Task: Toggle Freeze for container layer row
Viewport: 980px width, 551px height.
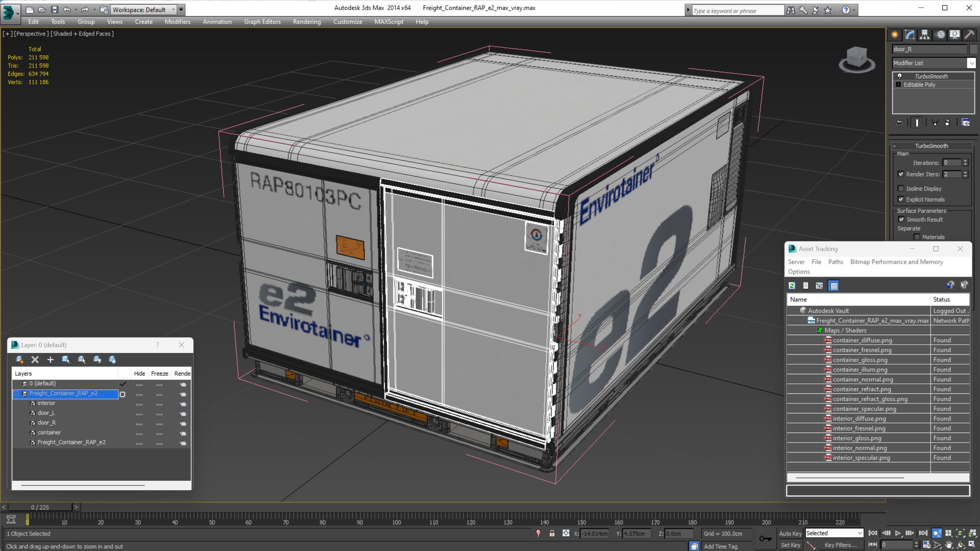Action: tap(159, 434)
